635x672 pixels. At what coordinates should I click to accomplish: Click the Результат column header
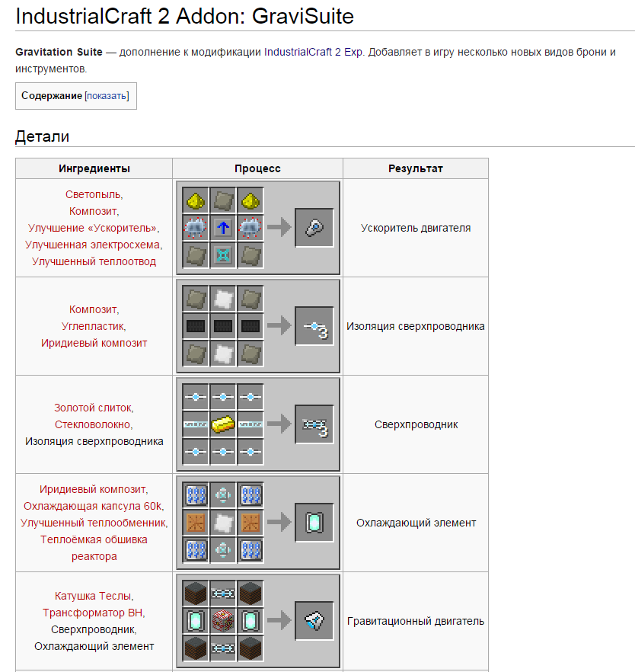click(416, 168)
